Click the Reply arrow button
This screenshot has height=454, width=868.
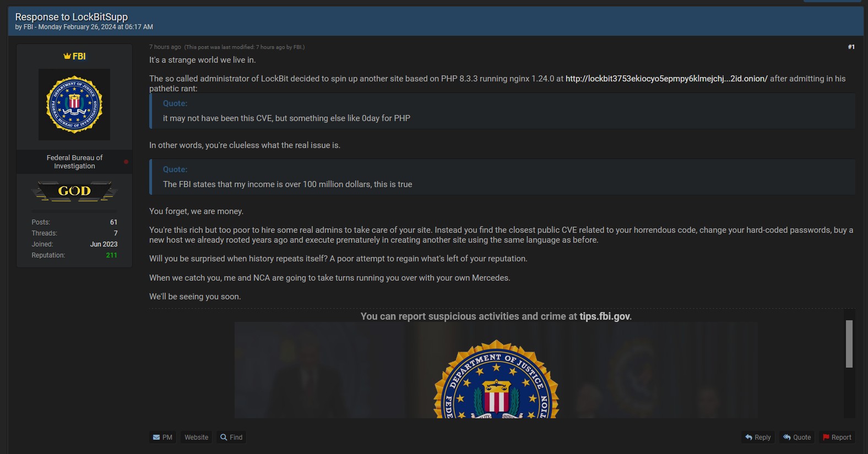pos(758,437)
